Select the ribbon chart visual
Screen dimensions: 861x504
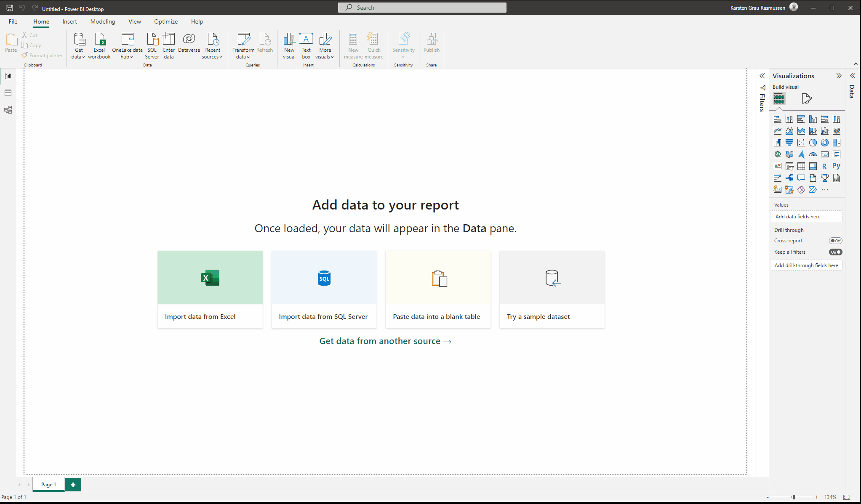point(837,131)
